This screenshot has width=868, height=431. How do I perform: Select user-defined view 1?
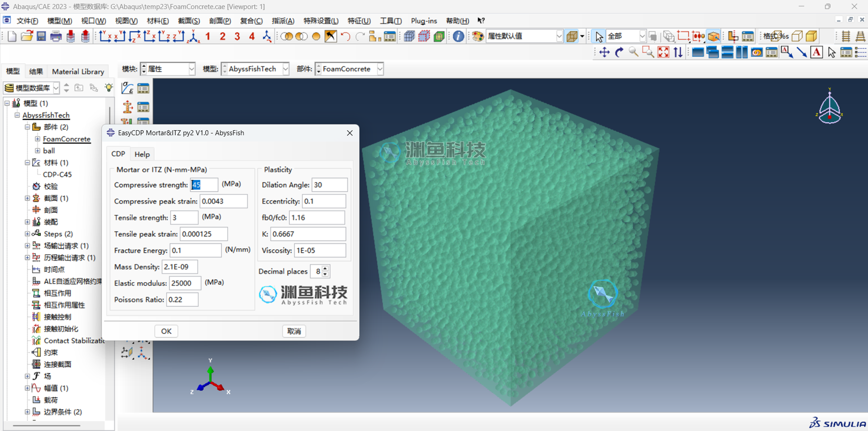click(x=208, y=36)
